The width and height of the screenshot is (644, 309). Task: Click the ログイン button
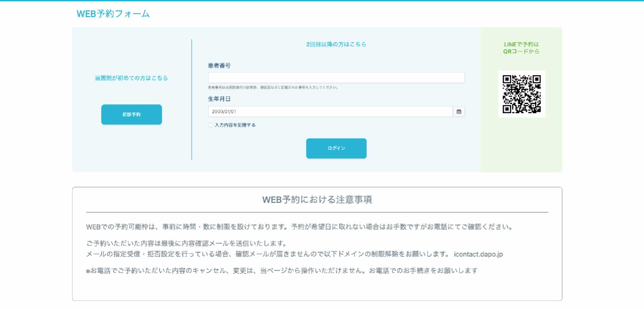click(336, 148)
